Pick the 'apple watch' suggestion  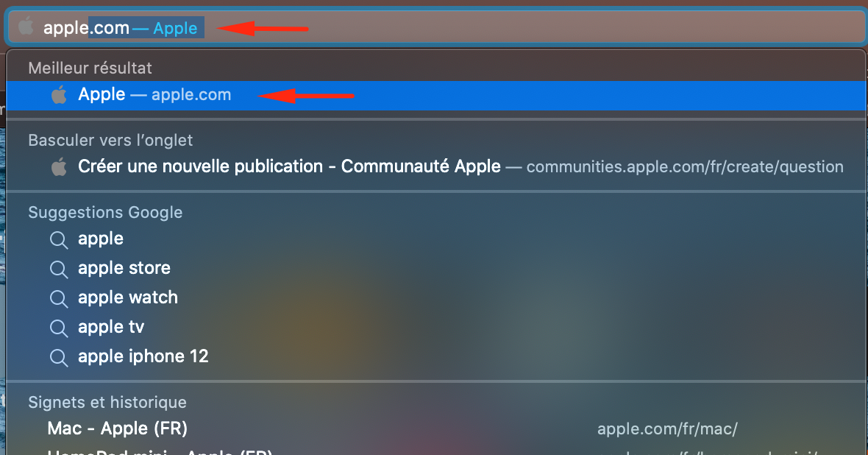436,297
